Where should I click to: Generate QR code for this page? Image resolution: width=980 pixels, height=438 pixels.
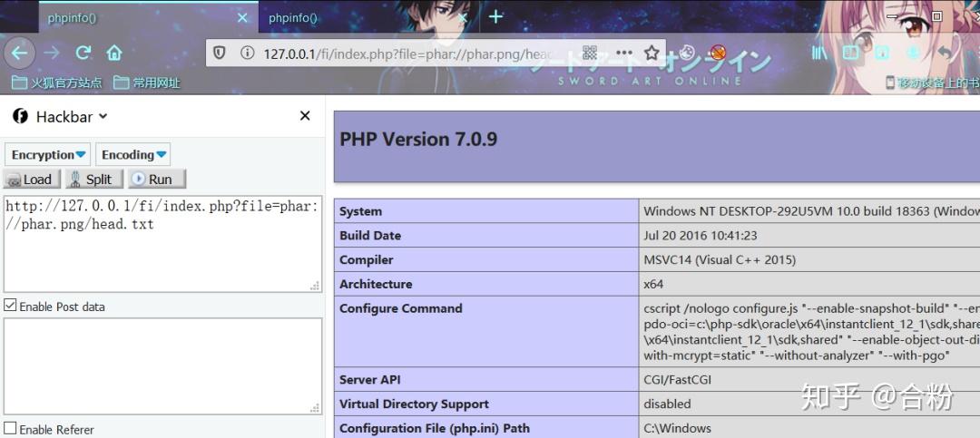point(590,54)
